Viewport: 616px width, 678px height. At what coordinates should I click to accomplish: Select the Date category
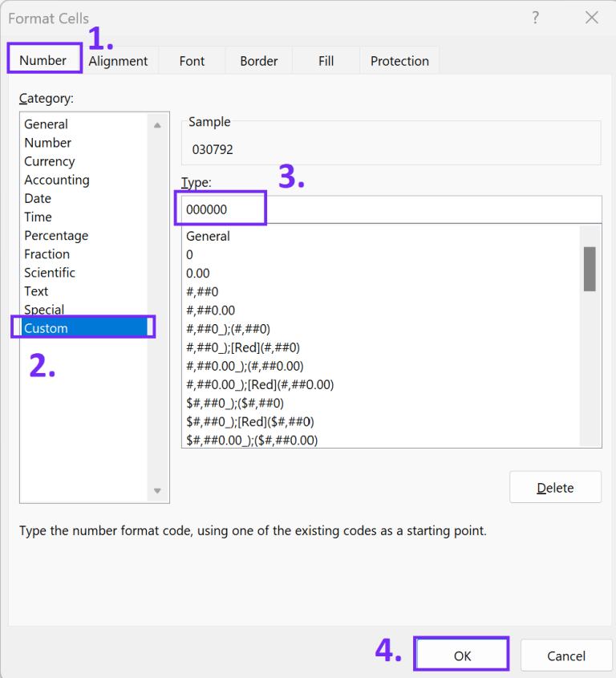click(x=38, y=198)
